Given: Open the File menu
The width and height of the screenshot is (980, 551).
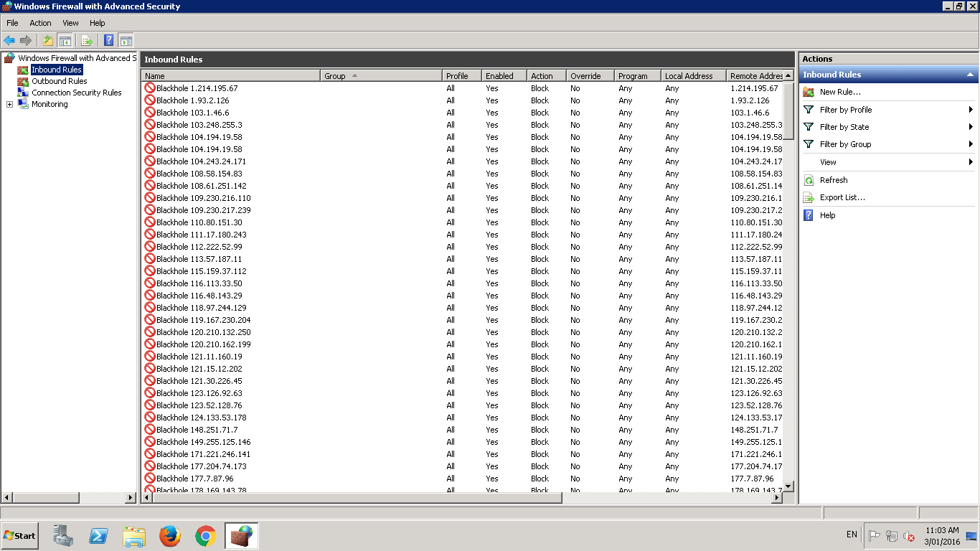Looking at the screenshot, I should (12, 23).
